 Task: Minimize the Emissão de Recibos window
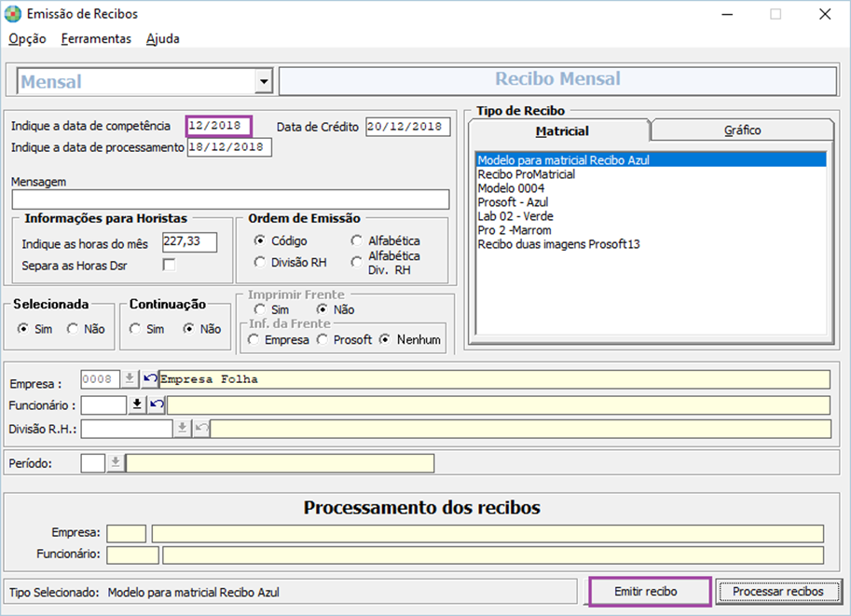727,15
